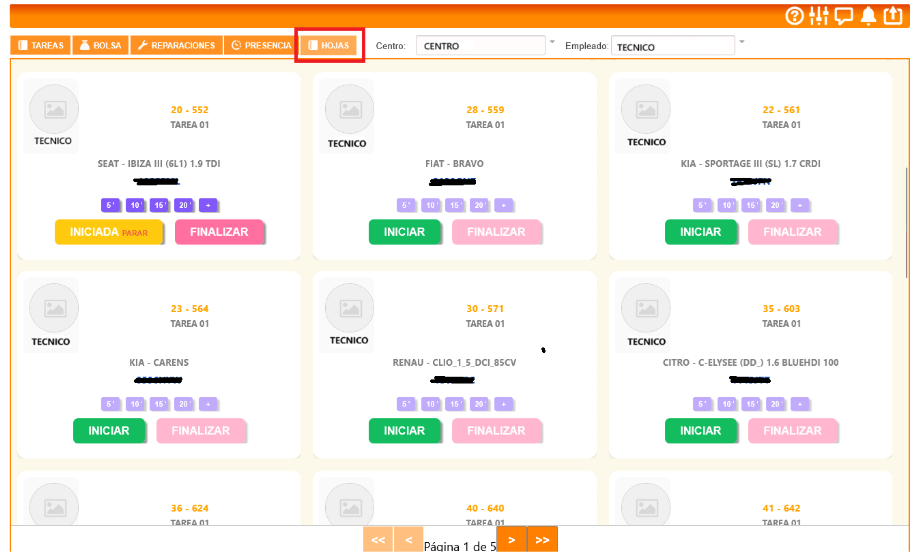Start the RENAU CLIO task with INICIAR
The height and width of the screenshot is (558, 920).
pyautogui.click(x=405, y=431)
